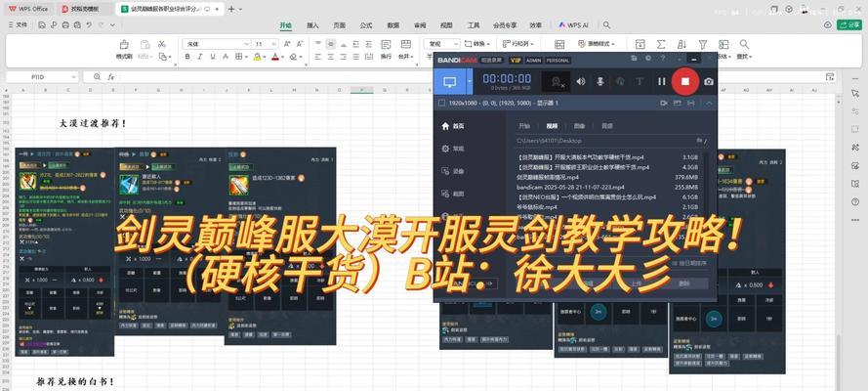Click the Wrap Text 换行 button

386,49
